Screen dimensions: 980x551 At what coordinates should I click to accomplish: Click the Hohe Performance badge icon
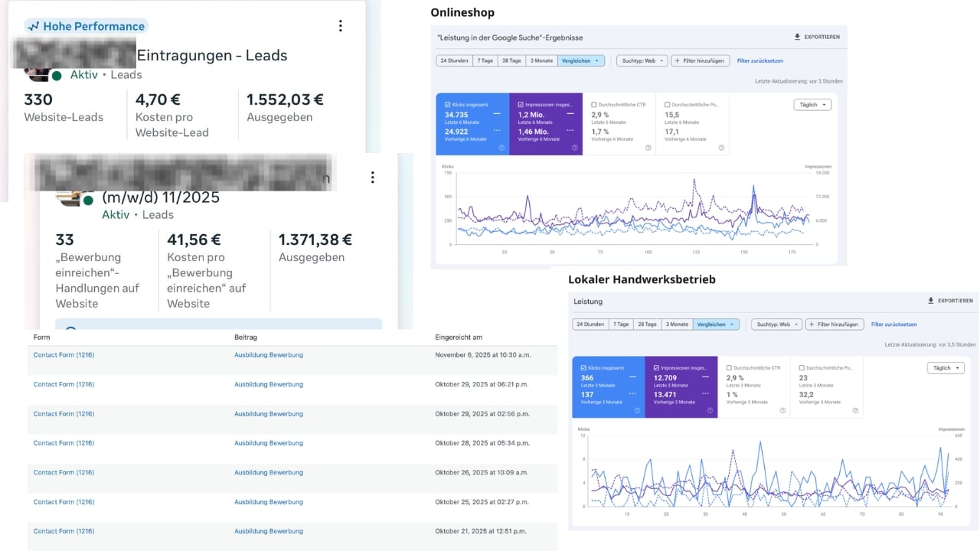click(33, 26)
